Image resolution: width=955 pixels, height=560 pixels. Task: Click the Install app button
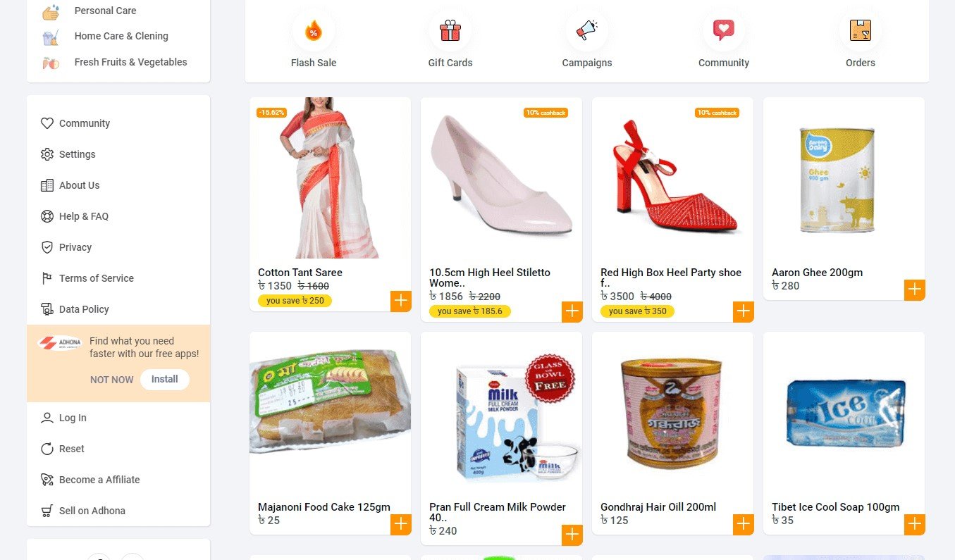(165, 379)
